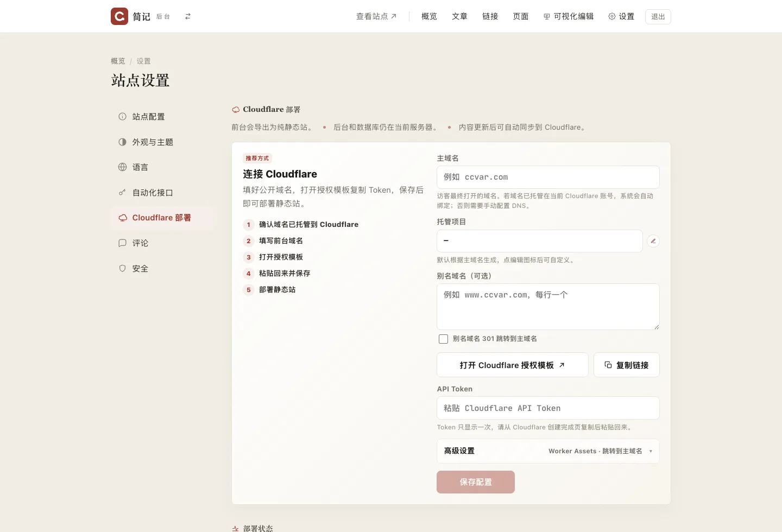Open the 文章 menu item

(x=459, y=16)
